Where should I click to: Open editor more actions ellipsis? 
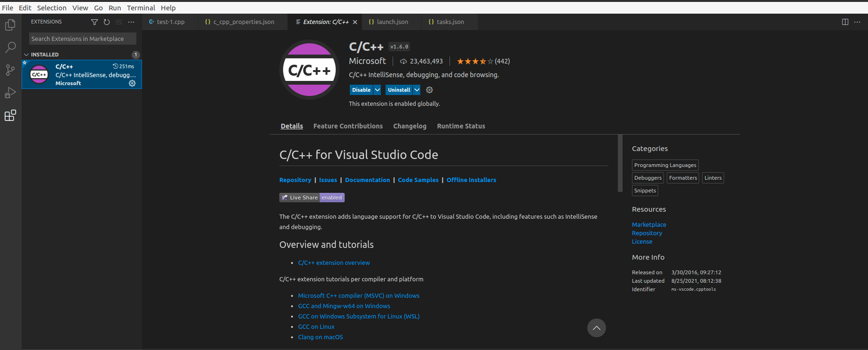[857, 22]
